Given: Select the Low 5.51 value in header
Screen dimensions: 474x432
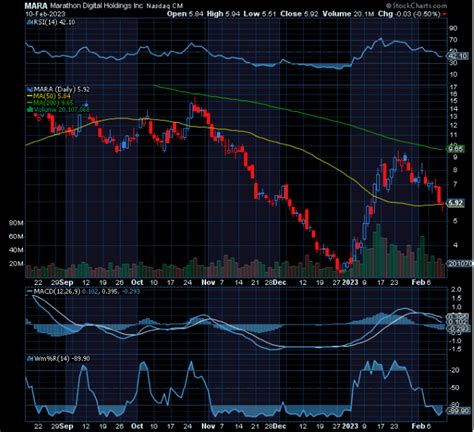Looking at the screenshot, I should point(260,14).
